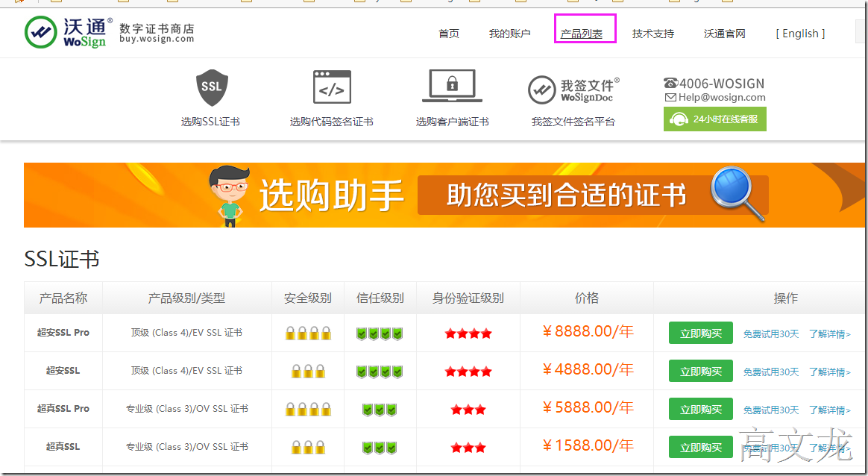Open the WoSignDoc logo
868x476 pixels.
(573, 90)
